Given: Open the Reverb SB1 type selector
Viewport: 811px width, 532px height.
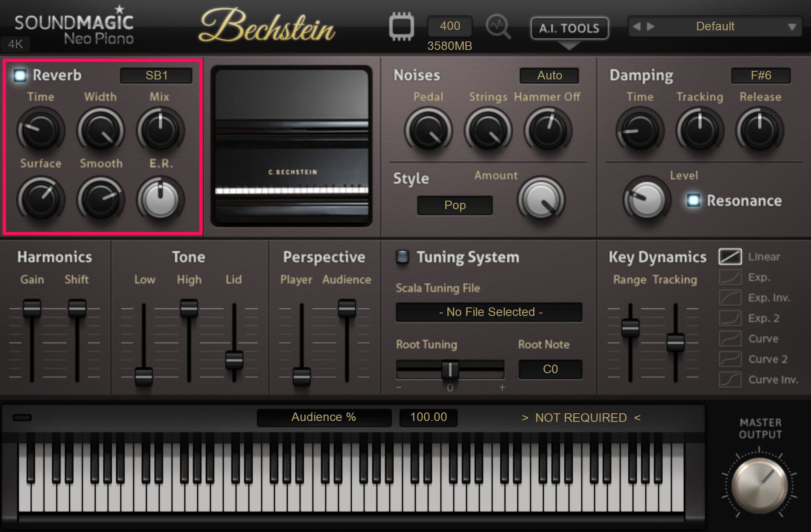Looking at the screenshot, I should point(156,76).
